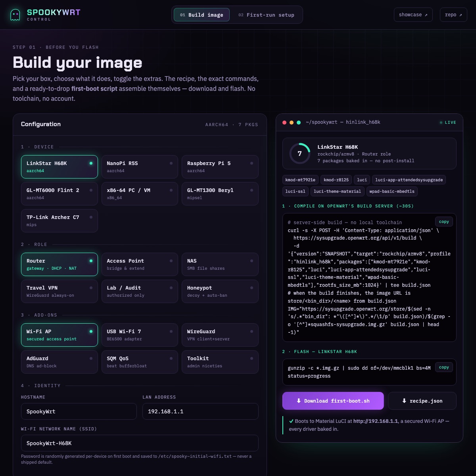Screen dimensions: 476x476
Task: Choose the Lab / Audit role
Action: (140, 291)
